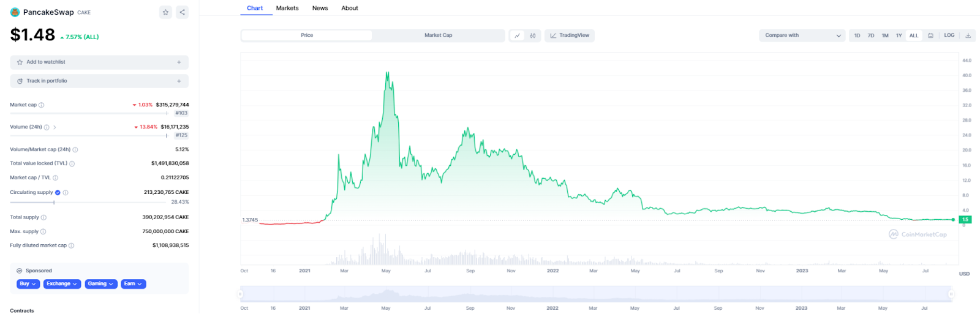This screenshot has width=980, height=314.
Task: Select the 1Y time range
Action: pos(899,36)
